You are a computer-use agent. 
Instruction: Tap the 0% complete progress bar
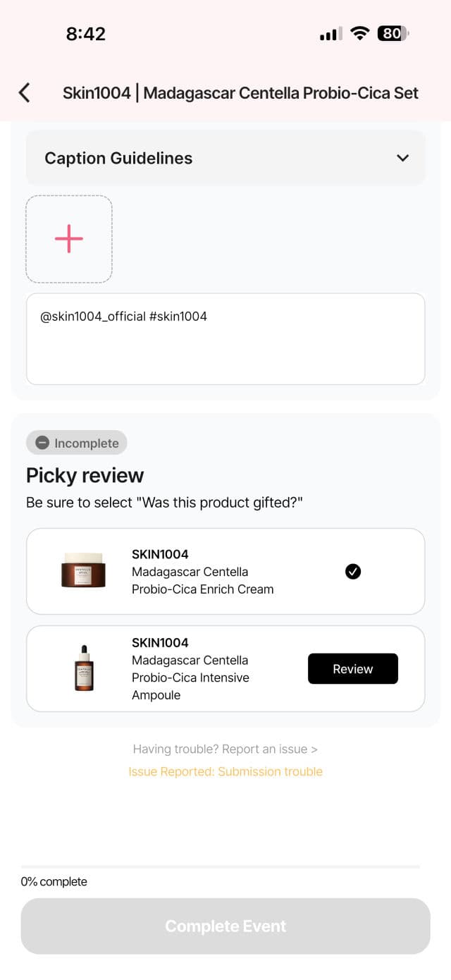pyautogui.click(x=221, y=866)
